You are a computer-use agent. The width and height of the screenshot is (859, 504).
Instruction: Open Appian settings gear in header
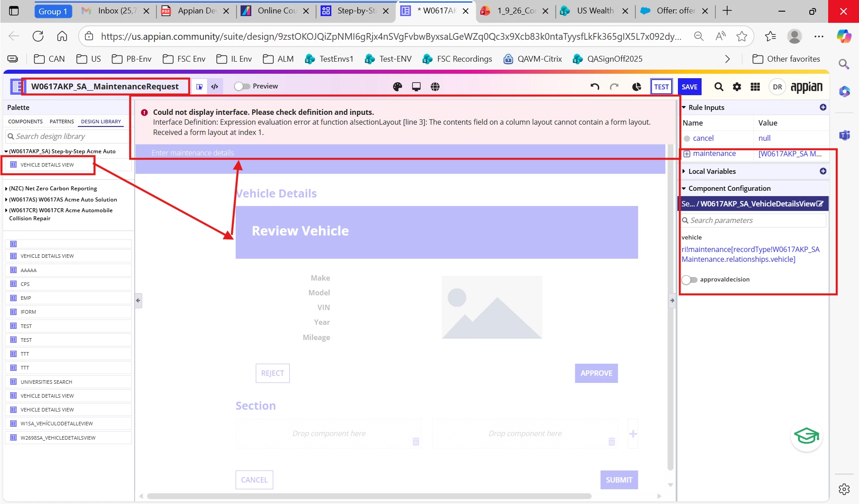[737, 87]
